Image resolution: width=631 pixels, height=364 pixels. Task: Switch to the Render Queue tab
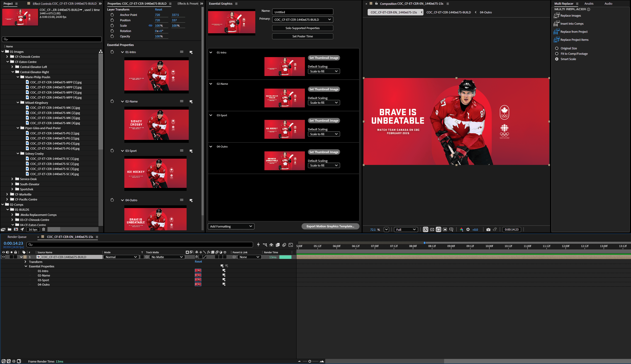coord(17,237)
